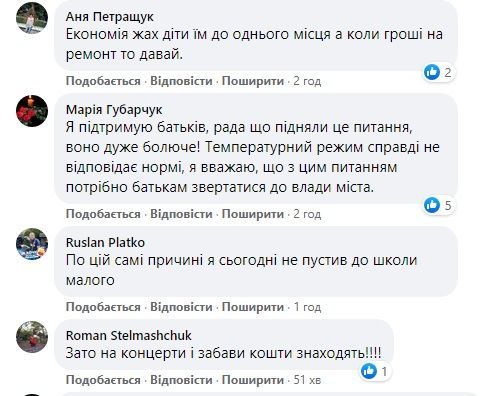
Task: Share Аня Петращук's comment via Поширити
Action: point(253,81)
